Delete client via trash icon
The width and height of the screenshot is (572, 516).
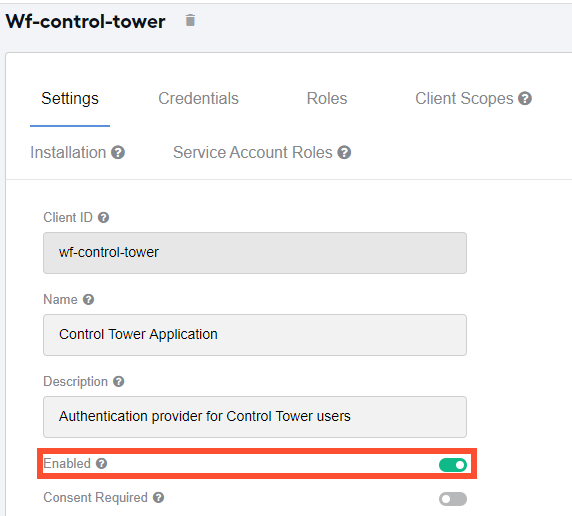coord(190,20)
